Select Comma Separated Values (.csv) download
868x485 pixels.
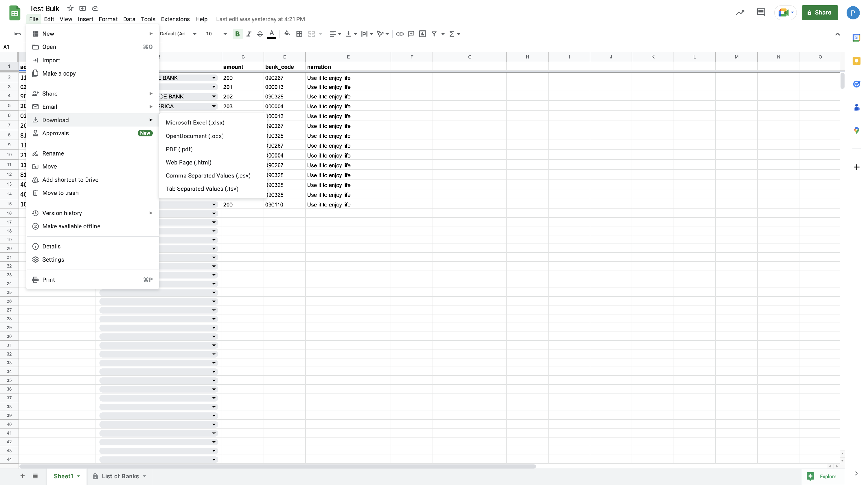[208, 175]
